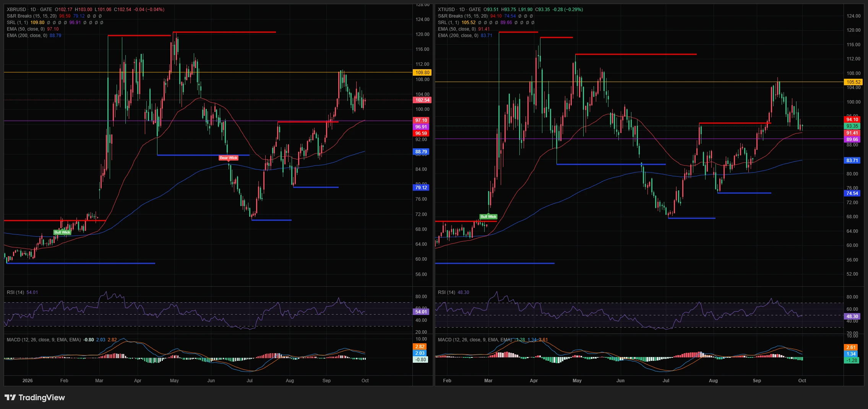
Task: Click the purple 89.66 price label
Action: pos(852,140)
